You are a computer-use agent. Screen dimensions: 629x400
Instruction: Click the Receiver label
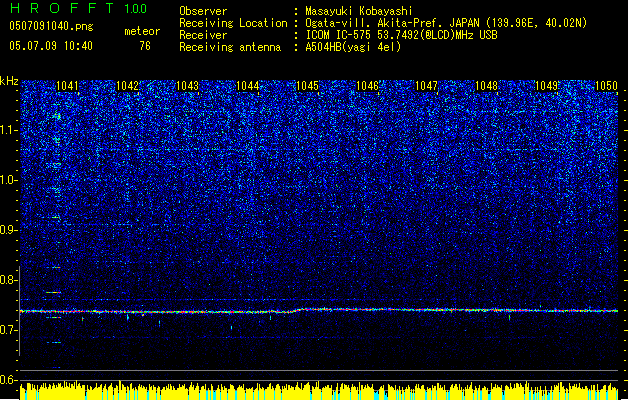click(x=203, y=35)
